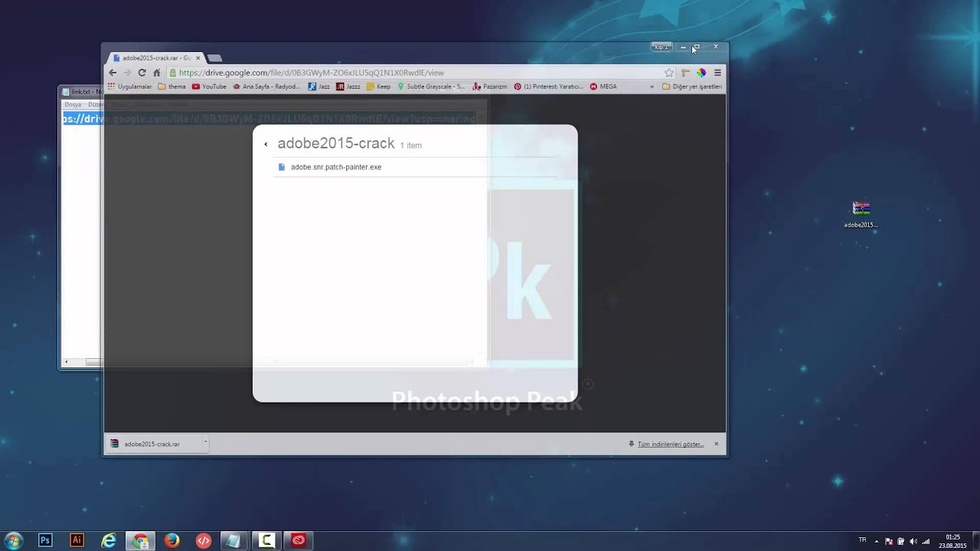
Task: Open the red code editor taskbar icon
Action: [203, 540]
